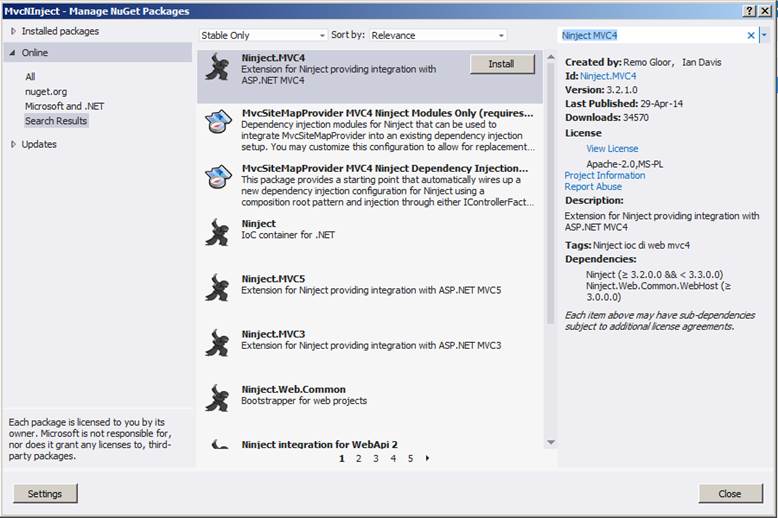The image size is (778, 518).
Task: Click into the Ninject MVC4 search field
Action: 652,35
